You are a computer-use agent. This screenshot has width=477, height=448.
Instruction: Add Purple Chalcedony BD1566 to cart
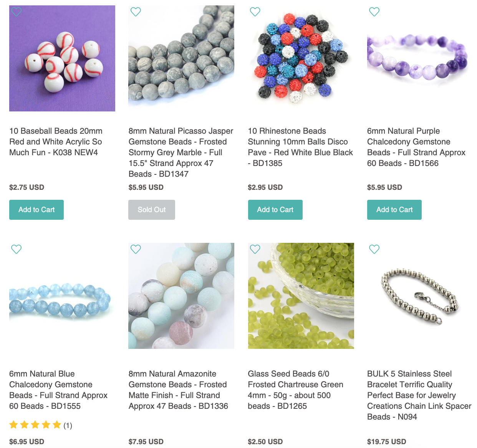394,210
